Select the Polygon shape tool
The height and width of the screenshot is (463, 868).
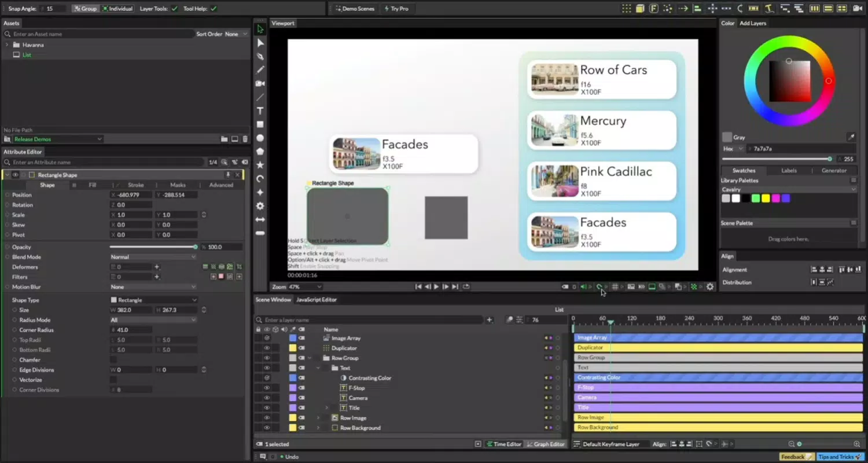tap(260, 151)
